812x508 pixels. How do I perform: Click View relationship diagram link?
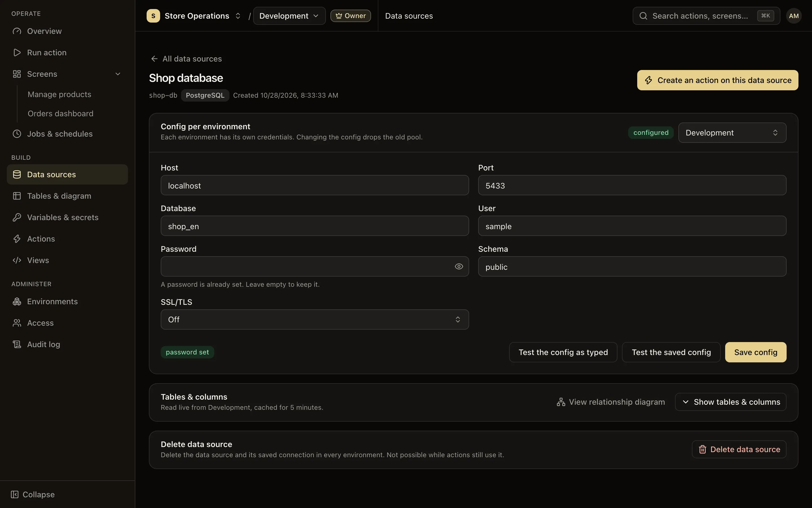[611, 402]
